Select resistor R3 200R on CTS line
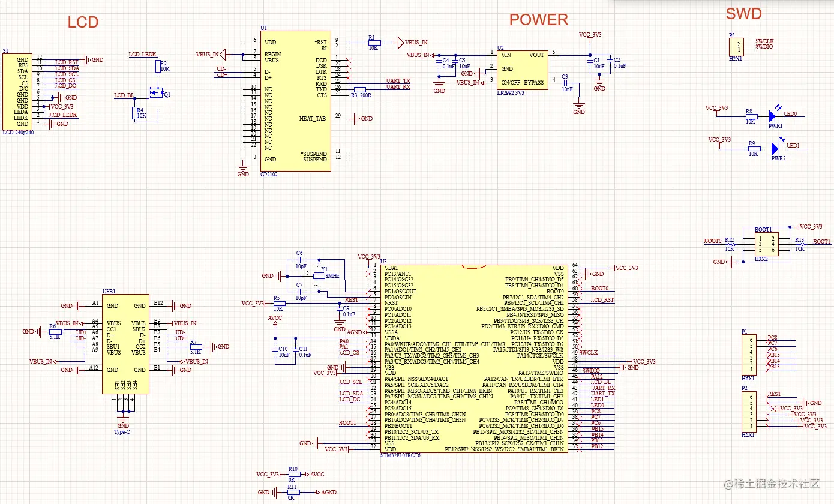The width and height of the screenshot is (834, 504). [x=360, y=89]
